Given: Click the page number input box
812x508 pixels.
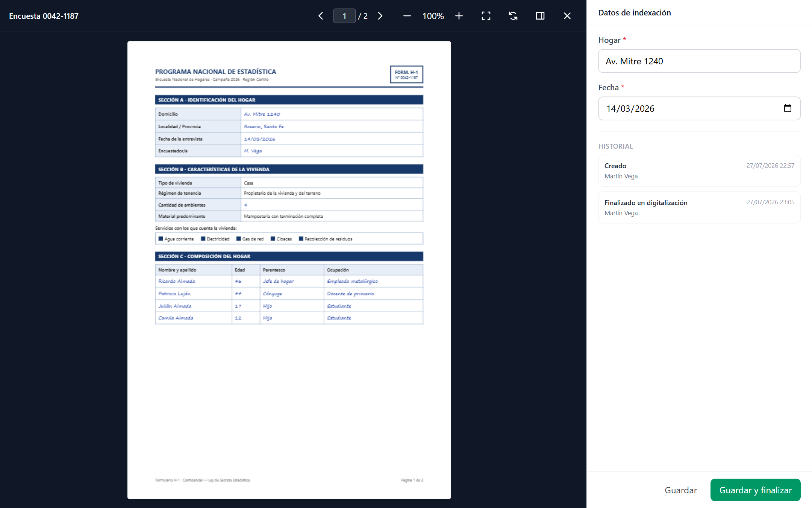Looking at the screenshot, I should 344,16.
